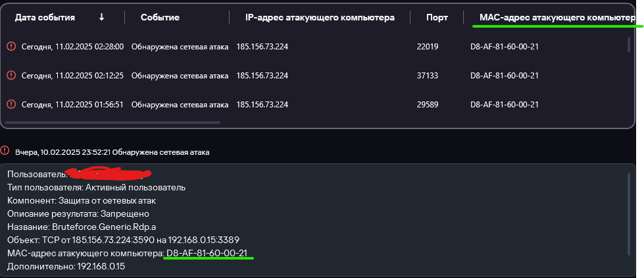Toggle the sort arrow in the Дата события header

click(101, 17)
